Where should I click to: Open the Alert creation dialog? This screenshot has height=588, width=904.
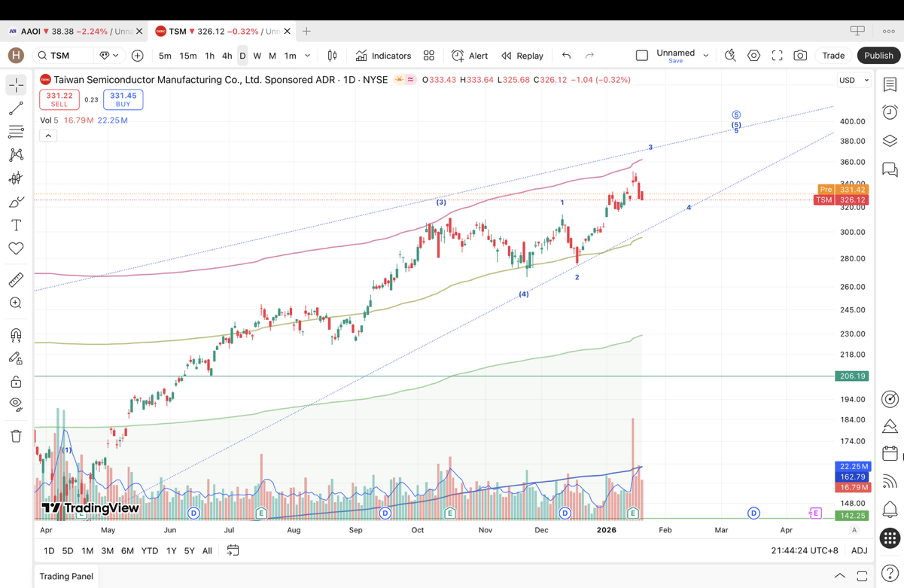coord(470,56)
